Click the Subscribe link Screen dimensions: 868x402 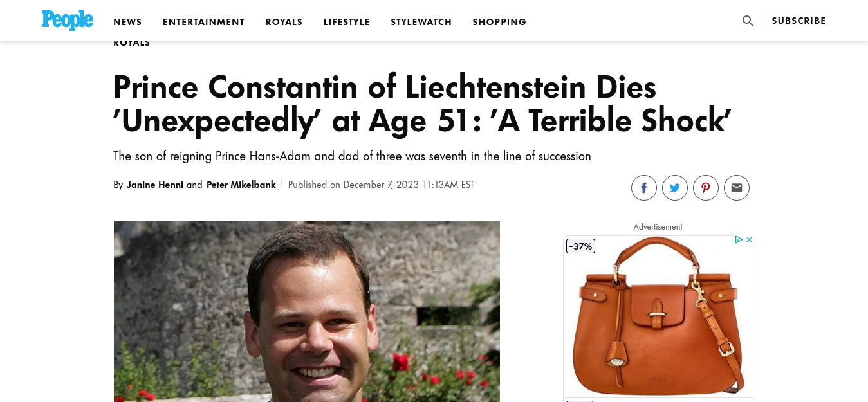tap(799, 21)
